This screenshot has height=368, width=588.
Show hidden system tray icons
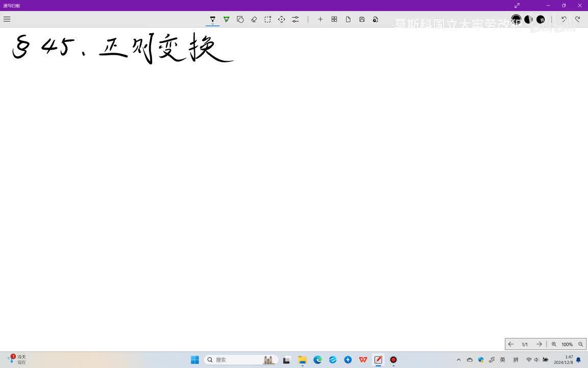458,360
